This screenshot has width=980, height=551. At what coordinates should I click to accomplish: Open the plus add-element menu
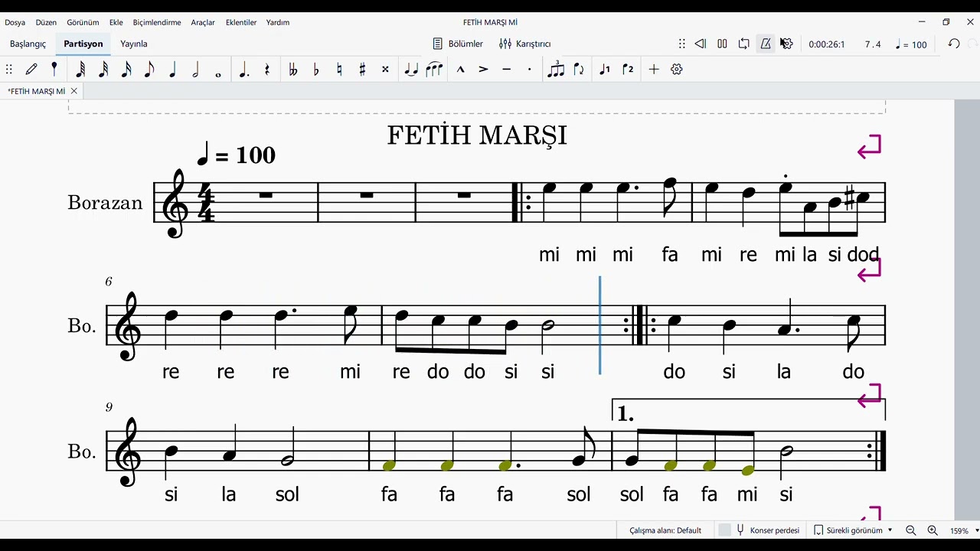point(654,70)
